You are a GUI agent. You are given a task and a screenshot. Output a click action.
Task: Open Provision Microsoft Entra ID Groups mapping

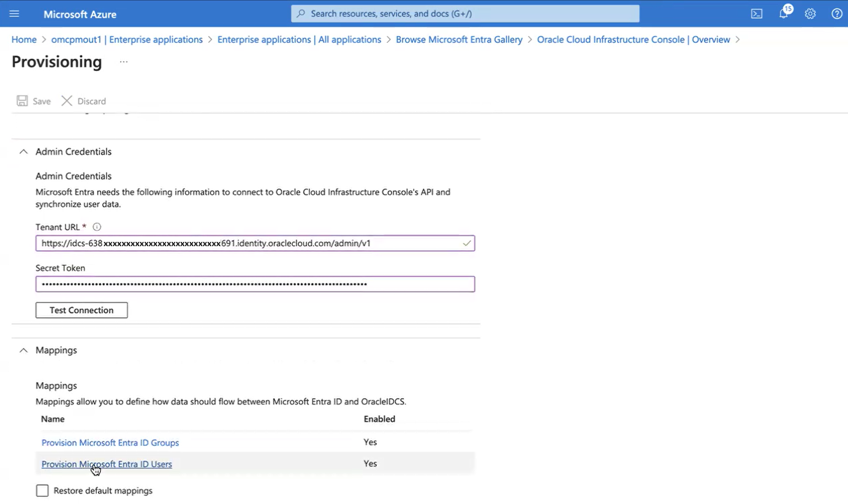(110, 442)
